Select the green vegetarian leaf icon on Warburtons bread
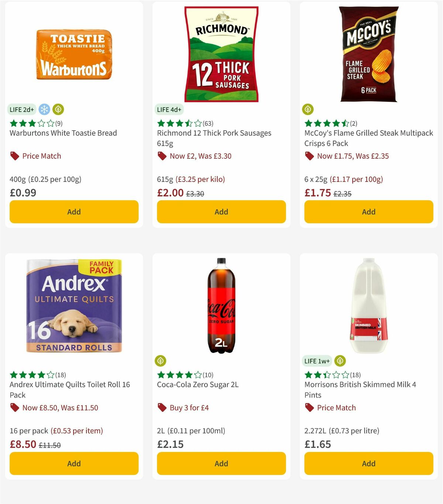 tap(58, 109)
